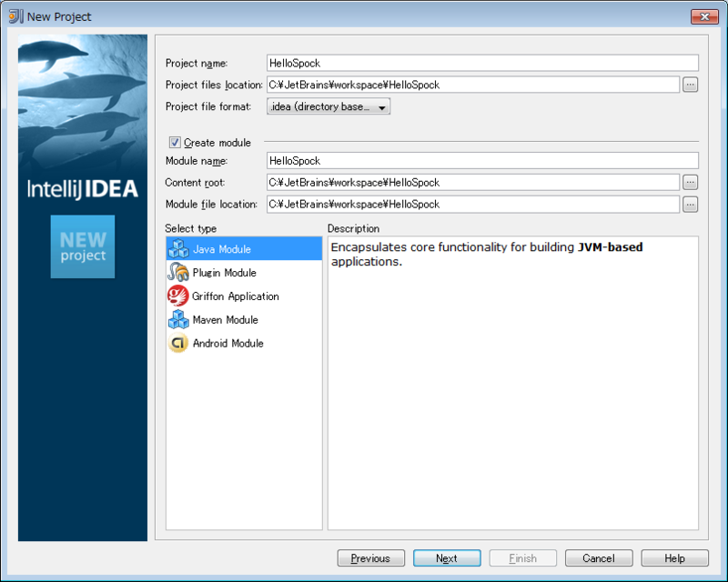Click the disabled Finish button
Image resolution: width=728 pixels, height=582 pixels.
click(x=522, y=557)
